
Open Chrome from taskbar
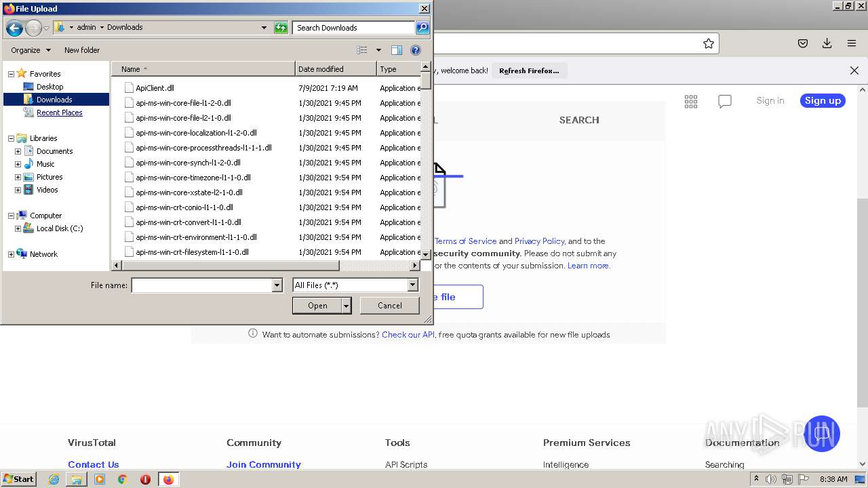(123, 479)
